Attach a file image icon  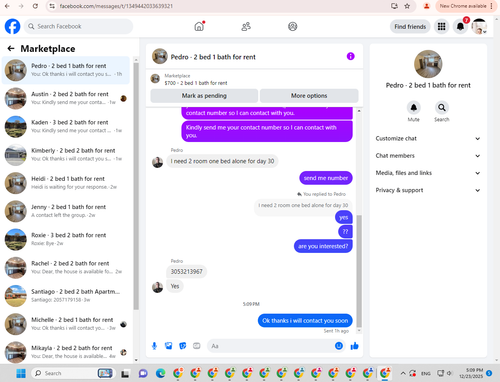click(169, 346)
